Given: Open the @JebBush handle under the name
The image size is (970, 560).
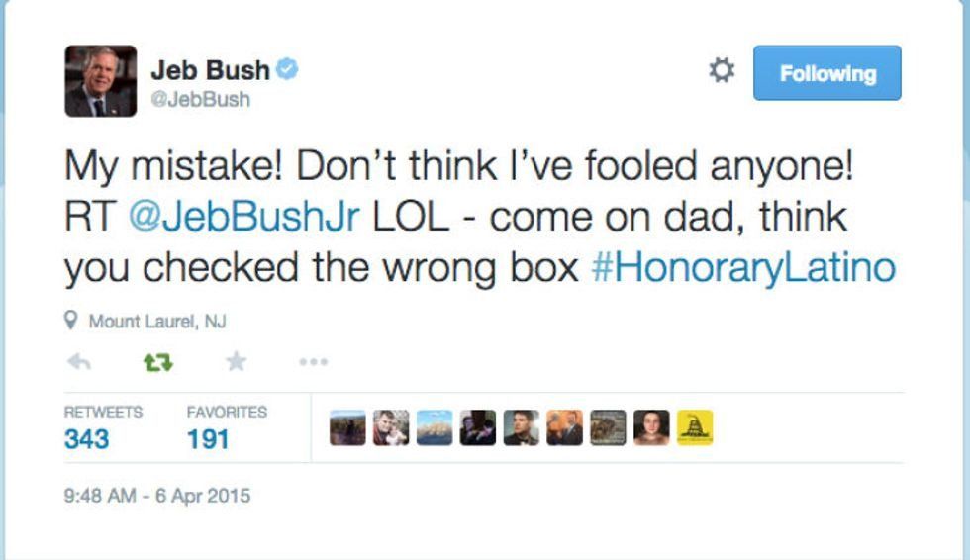Looking at the screenshot, I should coord(200,99).
